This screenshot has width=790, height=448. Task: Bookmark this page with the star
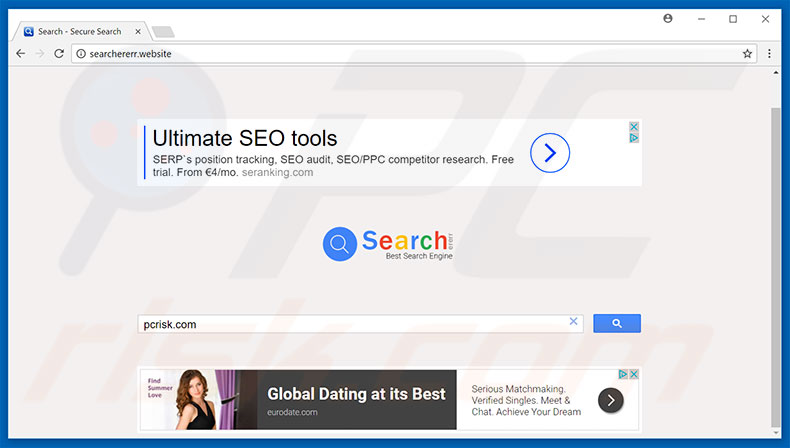point(747,53)
